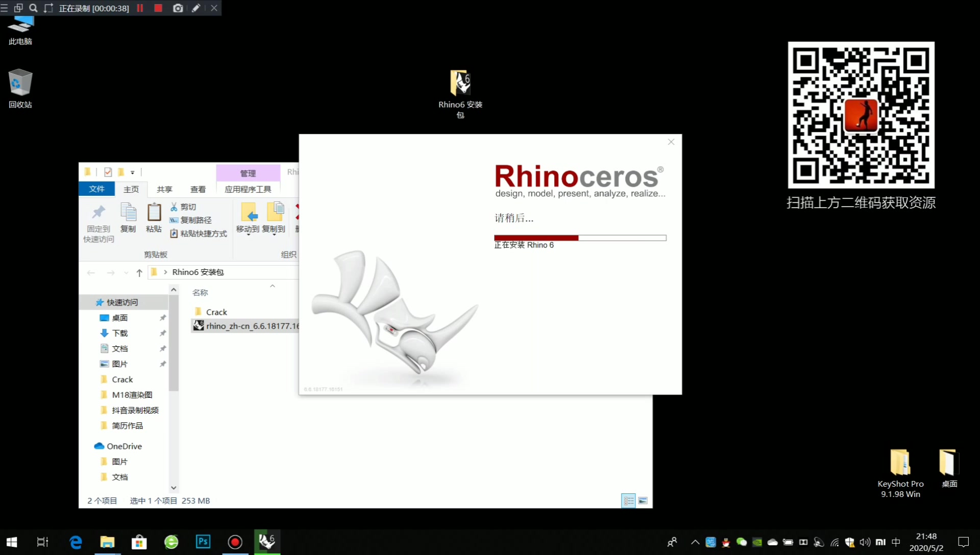Screen dimensions: 980x555
Task: Click the recorder overlapping-windows icon
Action: point(18,8)
